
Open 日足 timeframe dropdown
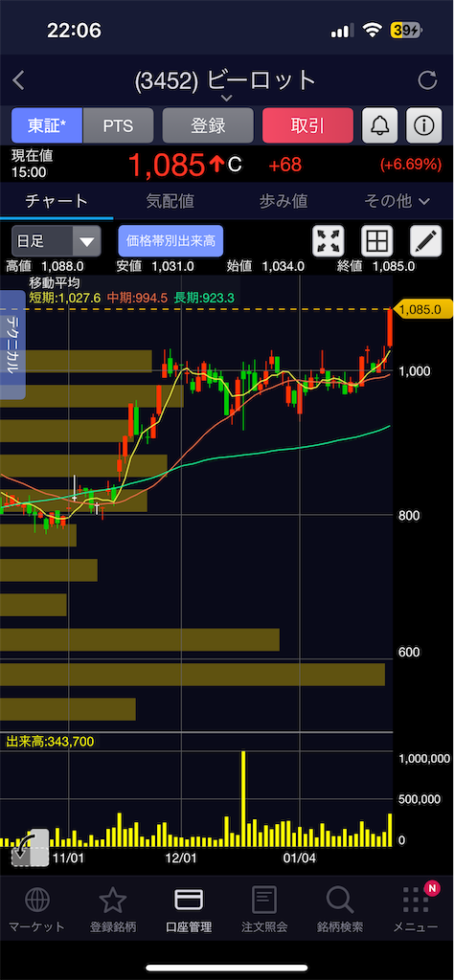[56, 240]
